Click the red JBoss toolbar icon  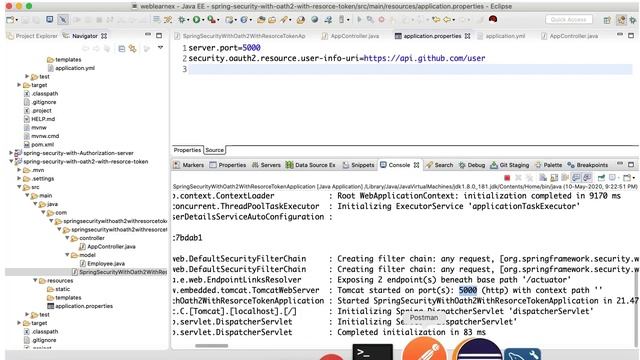click(x=493, y=19)
